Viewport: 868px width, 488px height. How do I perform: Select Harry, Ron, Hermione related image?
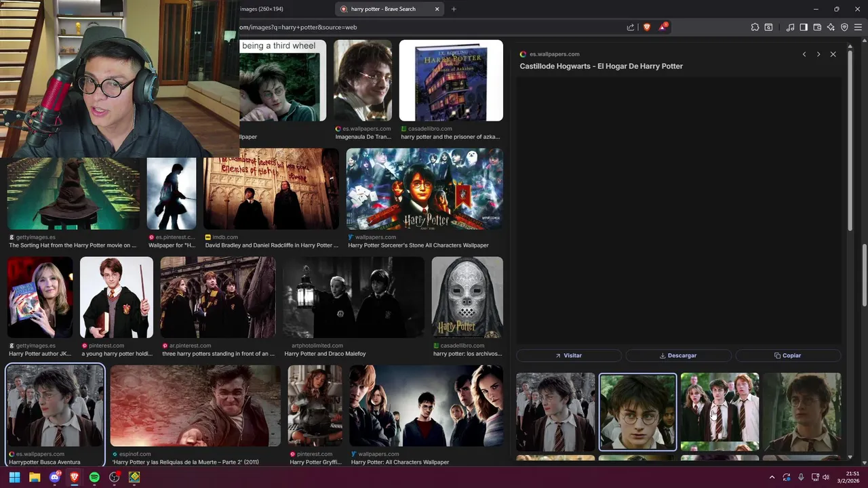[719, 412]
